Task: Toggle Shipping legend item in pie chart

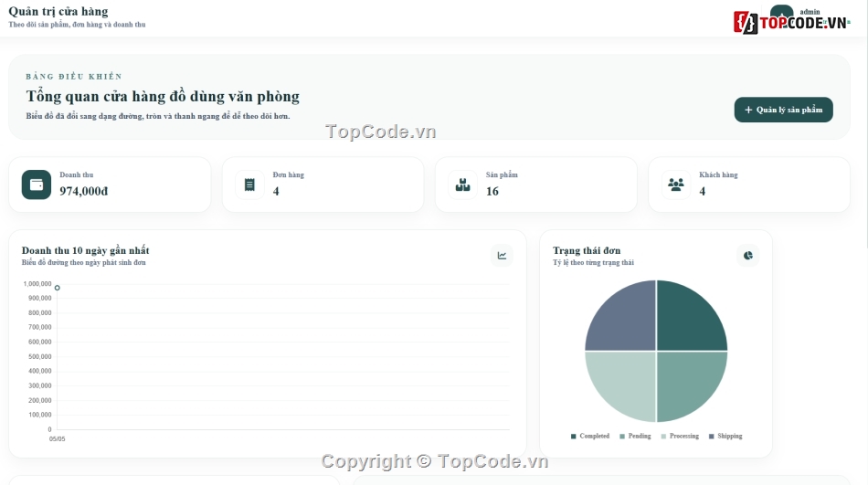Action: pyautogui.click(x=725, y=437)
